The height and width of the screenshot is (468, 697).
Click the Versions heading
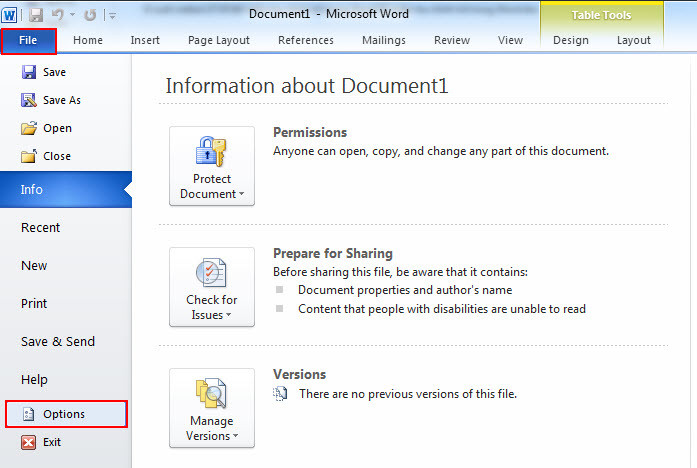[x=300, y=374]
